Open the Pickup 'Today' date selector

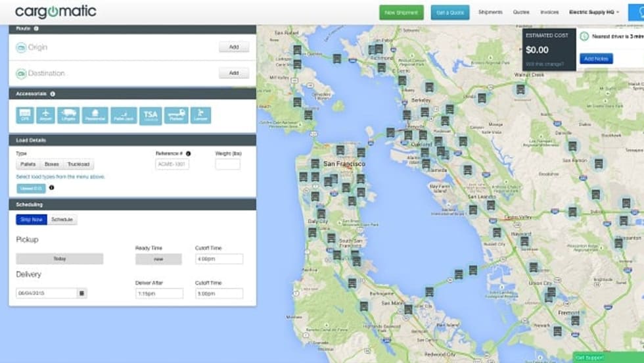[59, 259]
